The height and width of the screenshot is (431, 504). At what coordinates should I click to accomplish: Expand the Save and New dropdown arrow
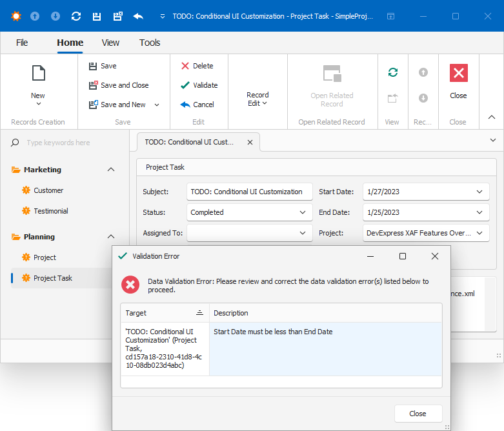coord(157,105)
